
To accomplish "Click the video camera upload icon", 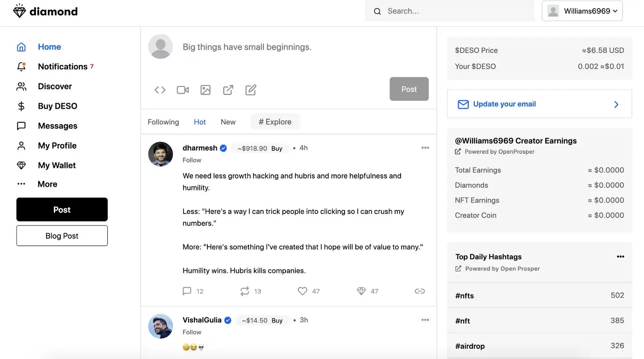I will [183, 90].
